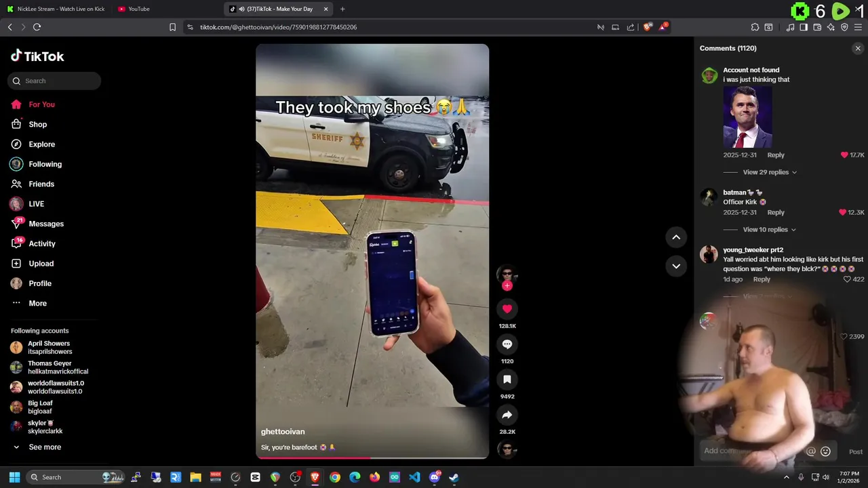Open the browser extensions puzzle icon

[755, 27]
